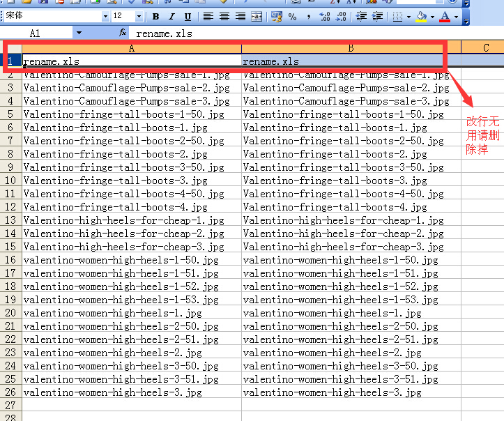Select row 13 header
The height and width of the screenshot is (421, 504).
[x=10, y=220]
